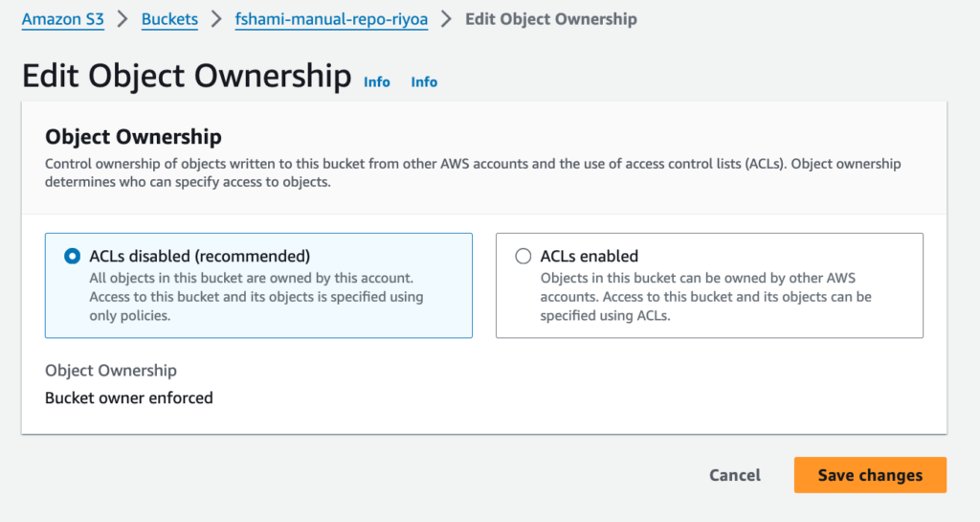Go to the Amazon S3 breadcrumb link

coord(62,19)
